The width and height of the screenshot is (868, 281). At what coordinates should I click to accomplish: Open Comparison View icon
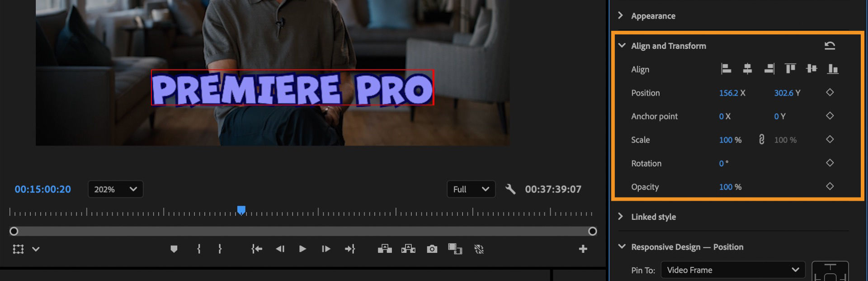(x=455, y=249)
